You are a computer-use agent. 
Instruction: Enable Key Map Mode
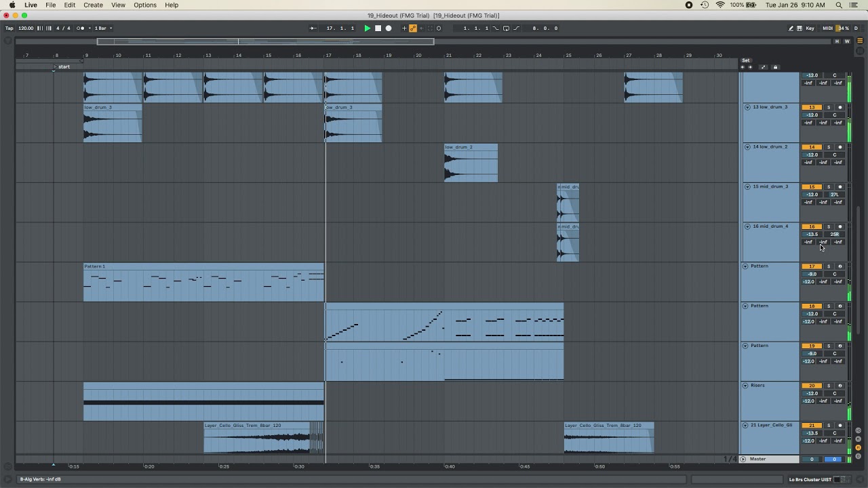810,28
